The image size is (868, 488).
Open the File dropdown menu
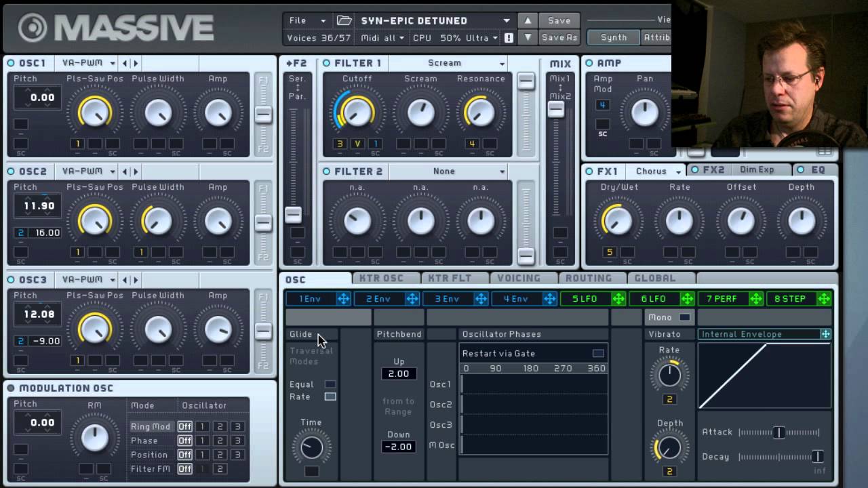click(x=307, y=20)
